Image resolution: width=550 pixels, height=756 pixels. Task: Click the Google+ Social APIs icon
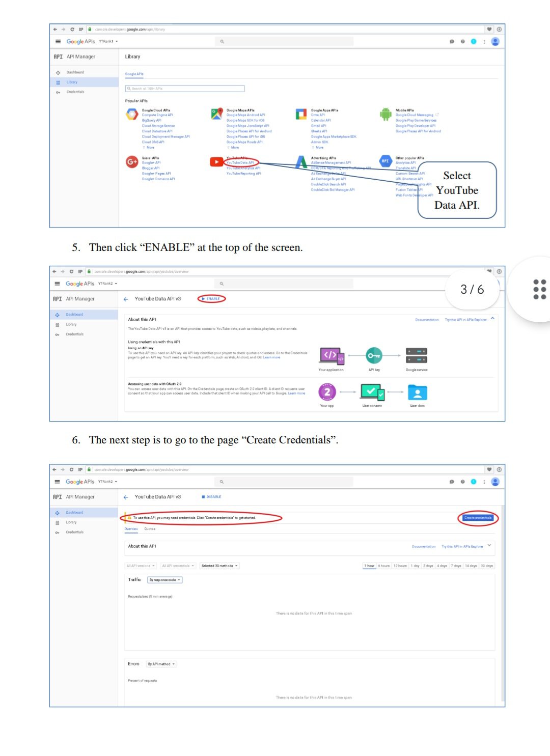132,162
